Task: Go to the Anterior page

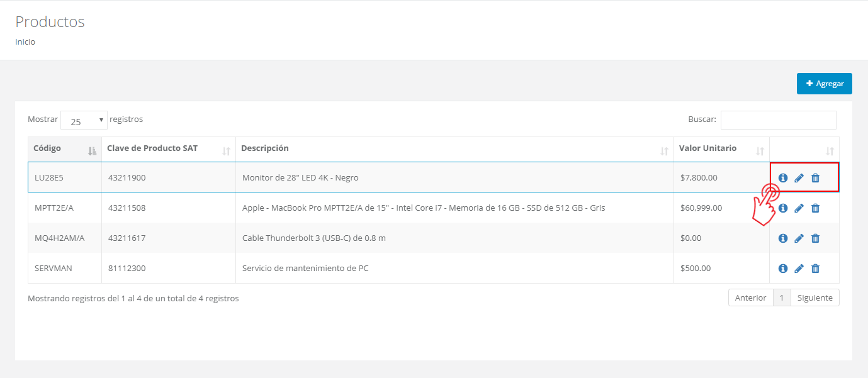Action: click(x=750, y=298)
